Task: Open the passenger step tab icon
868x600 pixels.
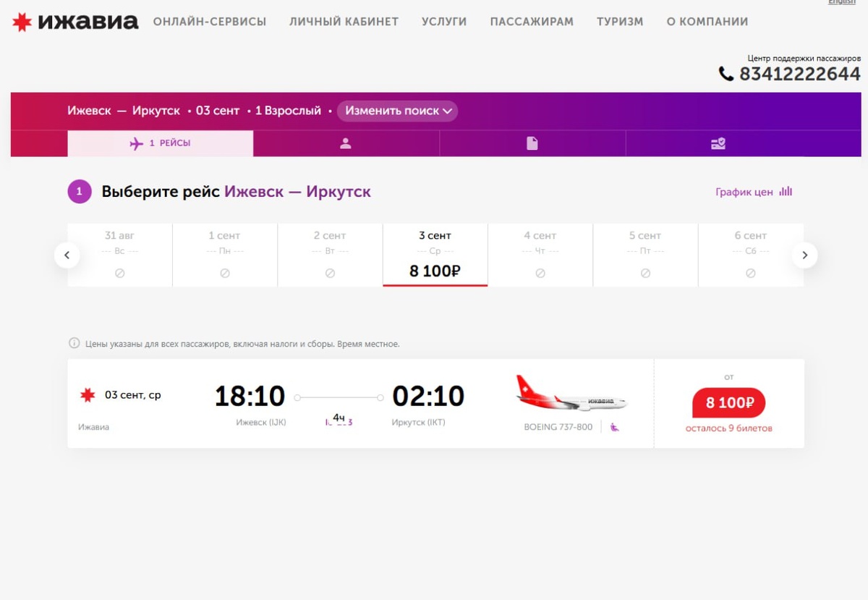Action: pyautogui.click(x=346, y=143)
